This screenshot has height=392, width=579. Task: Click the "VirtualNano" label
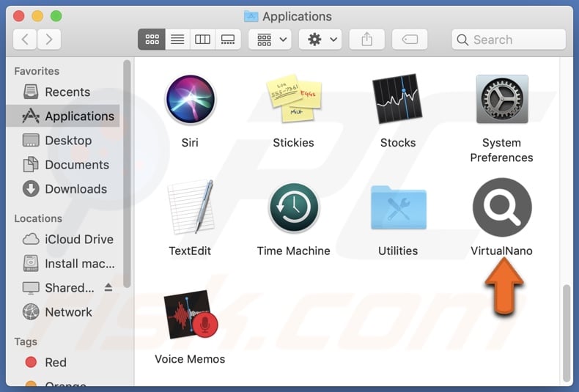pyautogui.click(x=501, y=251)
